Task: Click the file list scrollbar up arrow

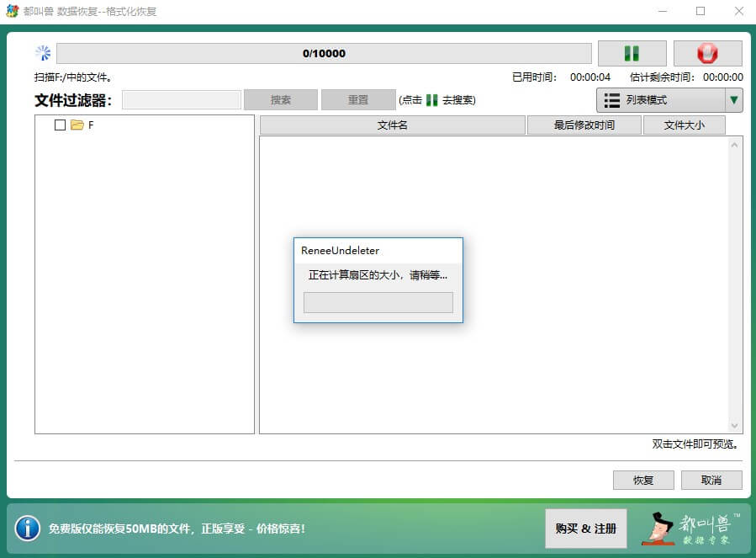Action: click(734, 145)
